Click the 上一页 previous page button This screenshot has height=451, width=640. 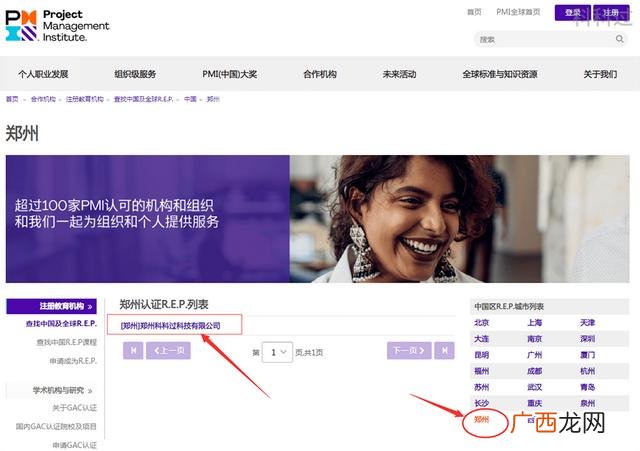click(x=168, y=351)
